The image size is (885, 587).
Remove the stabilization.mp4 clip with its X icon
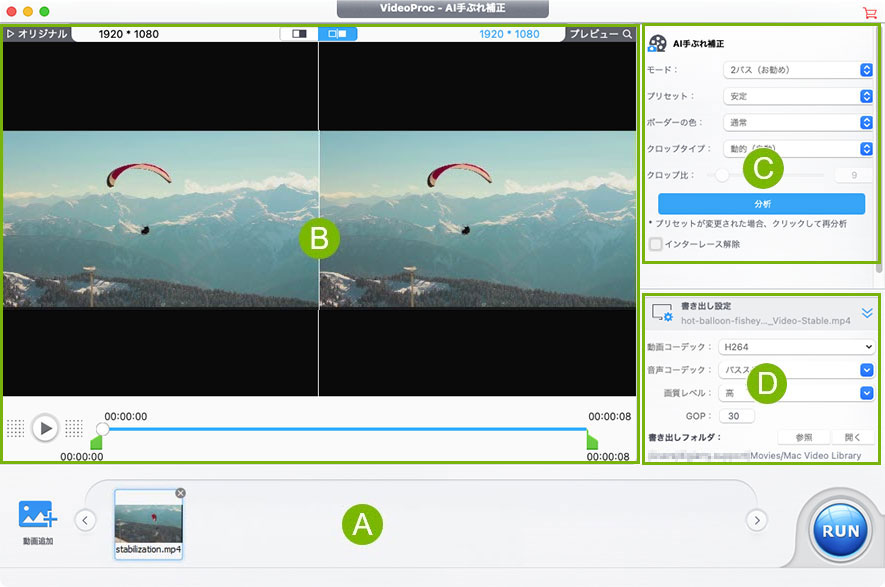coord(180,493)
